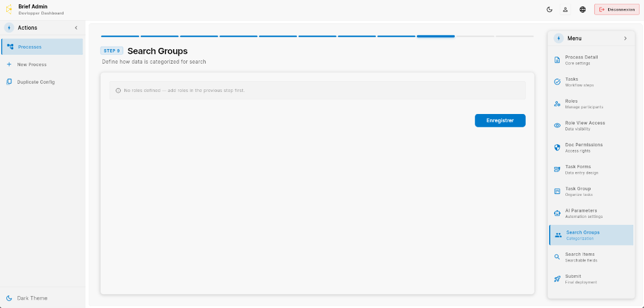644x308 pixels.
Task: Open Submit final deployment item
Action: 591,279
